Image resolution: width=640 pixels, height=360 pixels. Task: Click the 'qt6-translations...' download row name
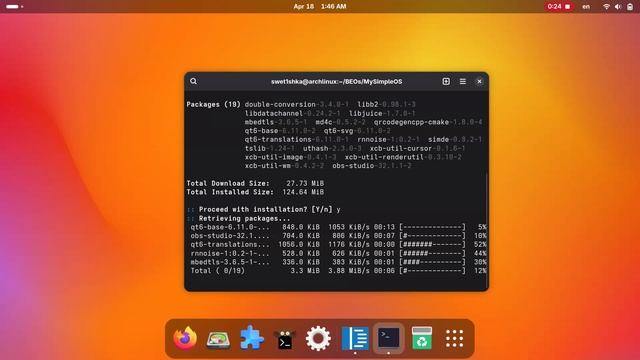[230, 244]
